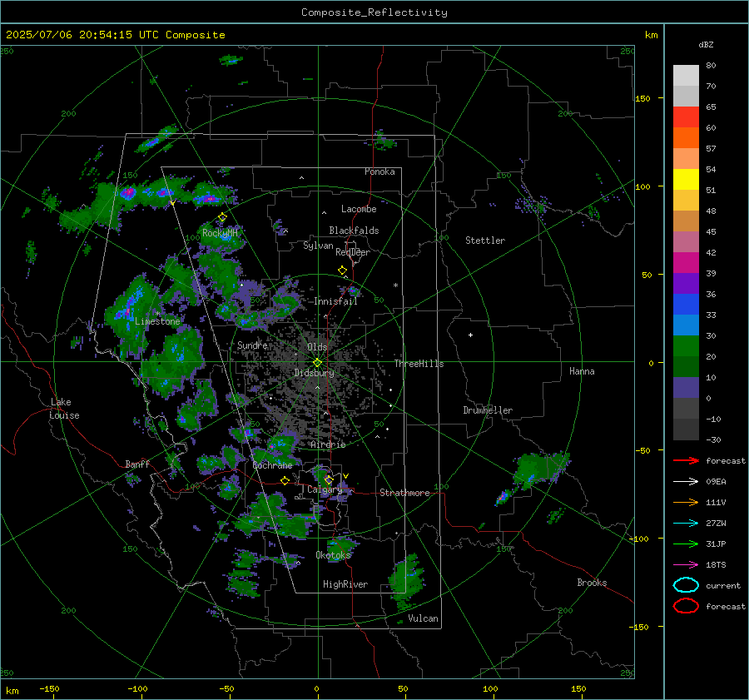The image size is (749, 700).
Task: Click the ThreeHills town label
Action: tap(419, 364)
